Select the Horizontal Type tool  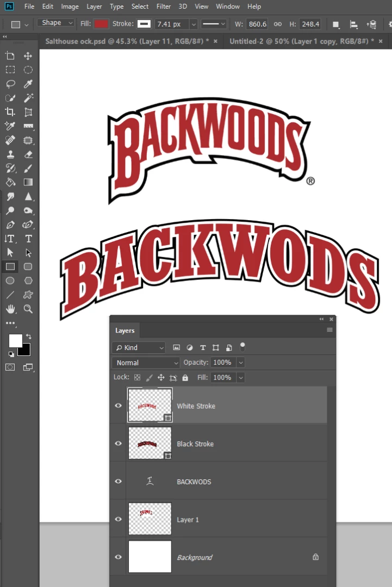point(28,239)
